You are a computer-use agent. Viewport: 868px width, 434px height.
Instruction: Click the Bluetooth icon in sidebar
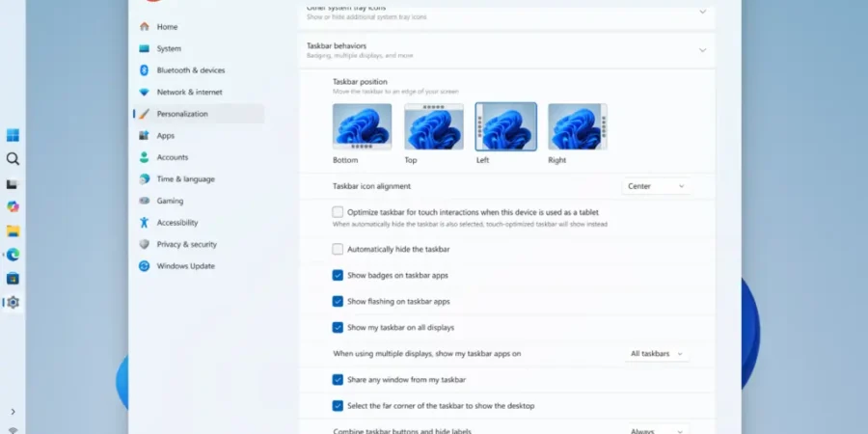[144, 70]
